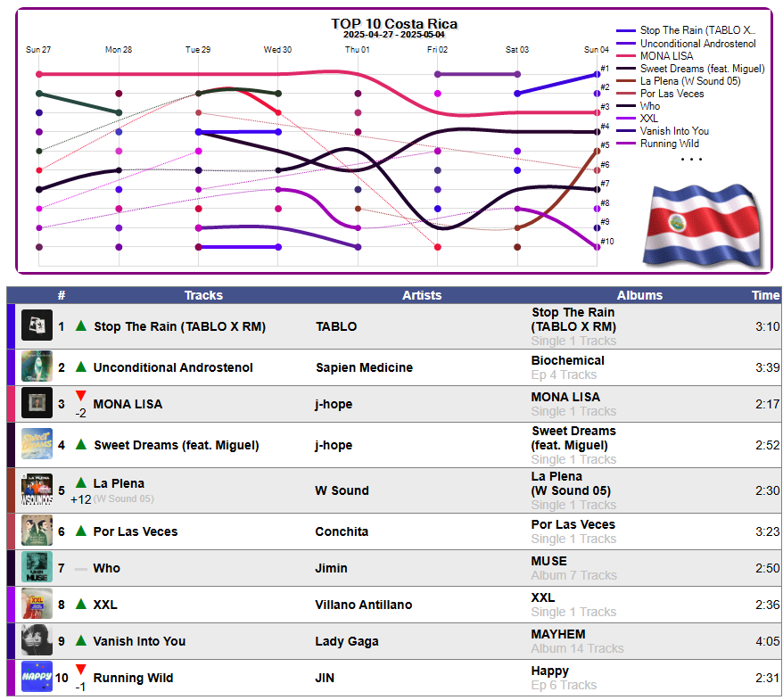Click the Happy album cover thumbnail

37,677
